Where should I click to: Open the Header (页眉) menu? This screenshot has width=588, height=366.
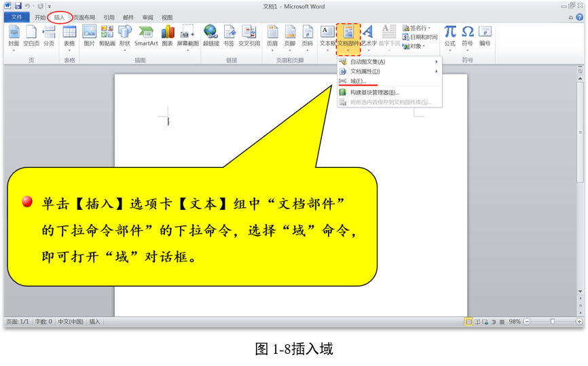click(272, 37)
